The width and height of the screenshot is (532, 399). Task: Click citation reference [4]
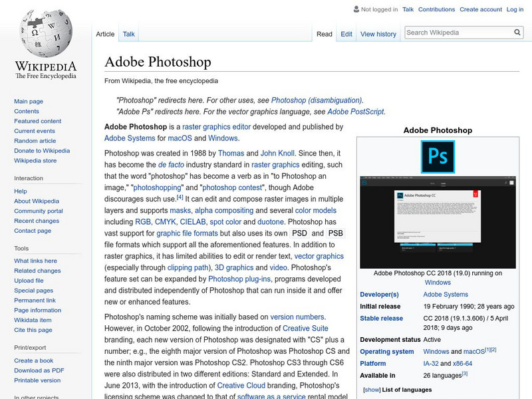[180, 197]
